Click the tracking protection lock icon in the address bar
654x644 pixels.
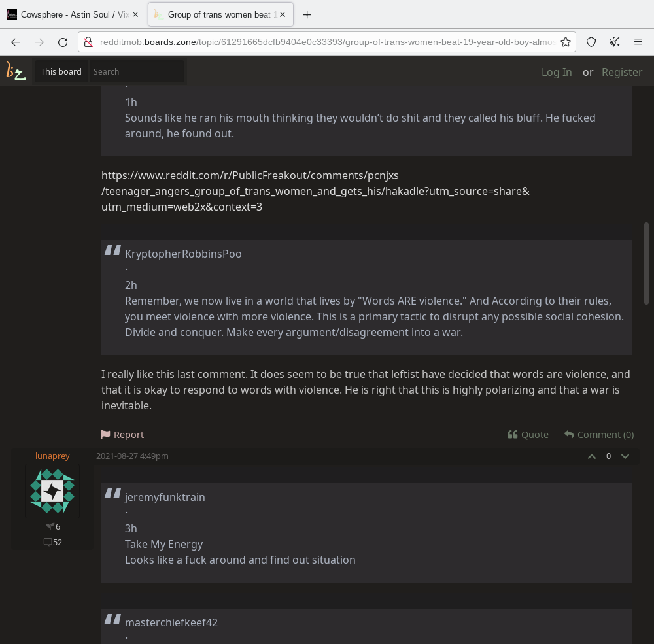88,42
